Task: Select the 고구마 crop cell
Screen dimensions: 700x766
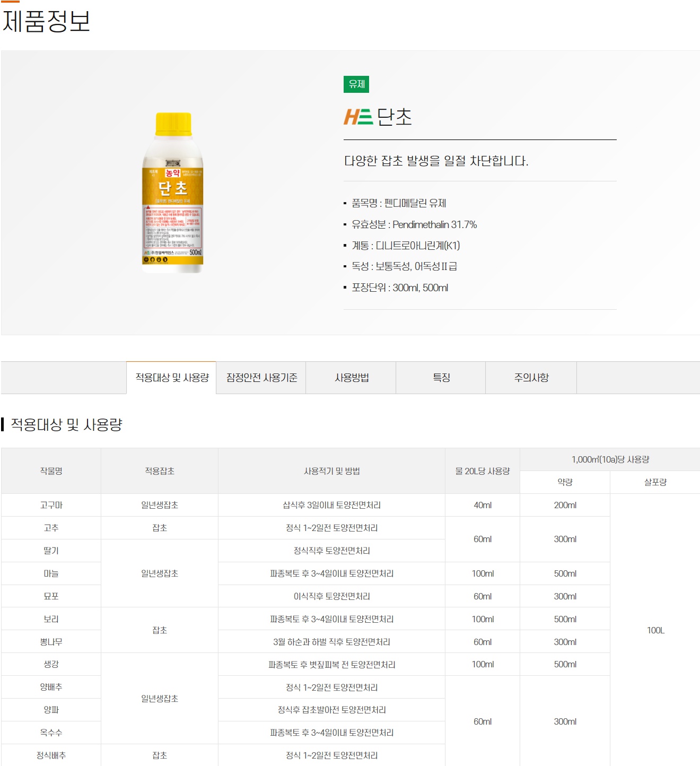Action: [51, 505]
